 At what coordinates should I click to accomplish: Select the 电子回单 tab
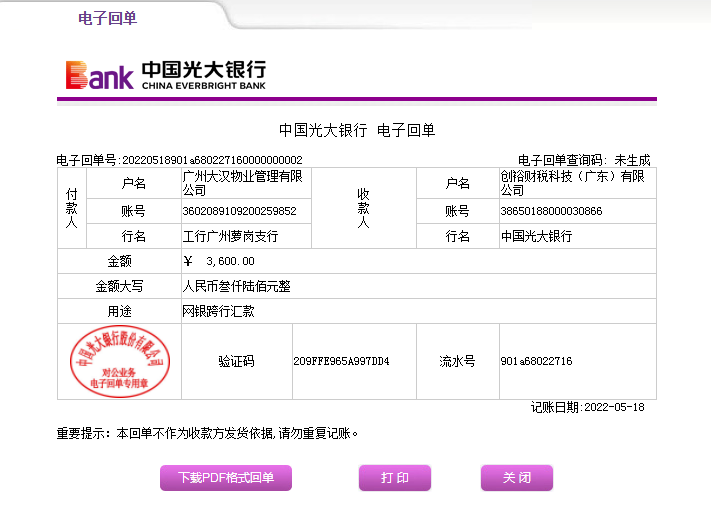pyautogui.click(x=107, y=18)
